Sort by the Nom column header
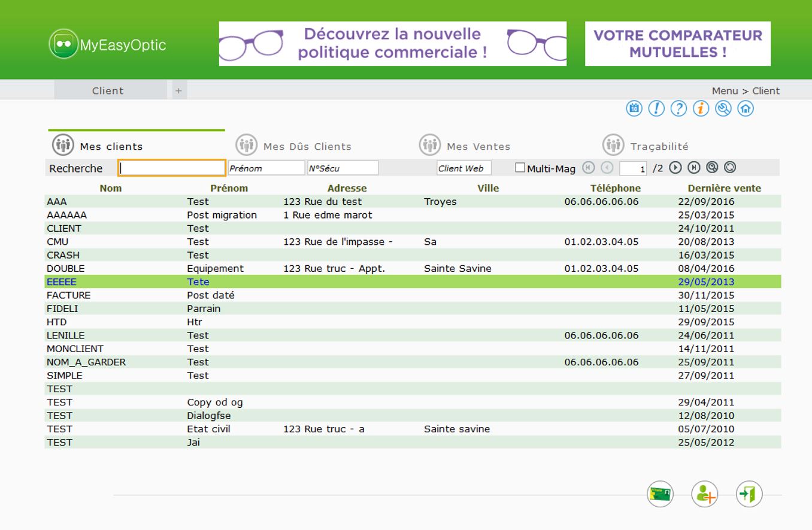The height and width of the screenshot is (530, 812). coord(111,188)
